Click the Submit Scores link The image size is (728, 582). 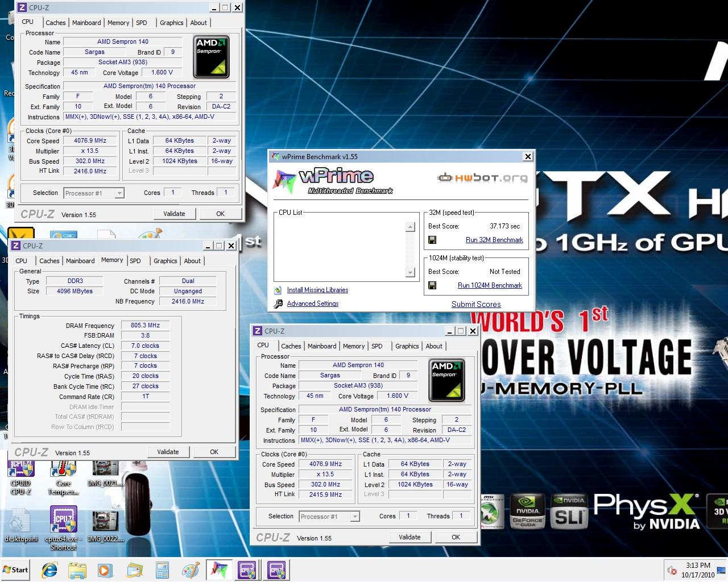[x=476, y=304]
